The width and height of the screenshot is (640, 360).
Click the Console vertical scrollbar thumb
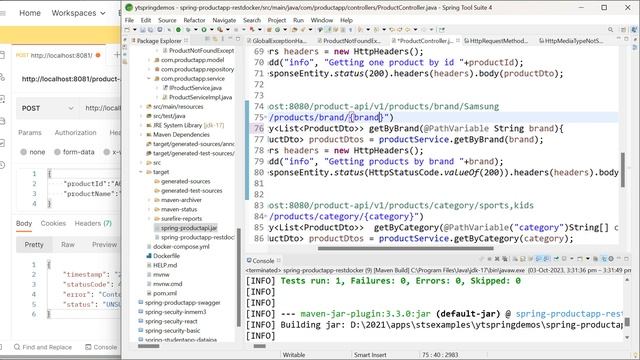(627, 322)
